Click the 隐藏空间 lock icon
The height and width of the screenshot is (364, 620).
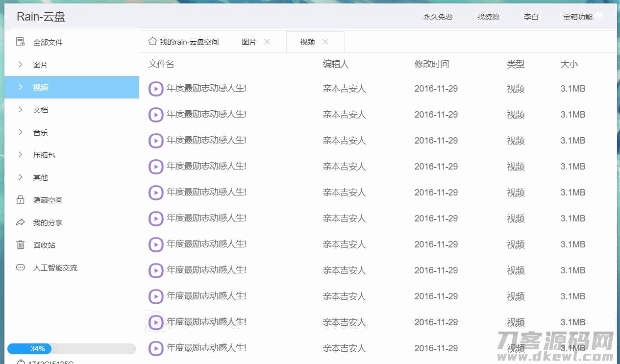(21, 200)
